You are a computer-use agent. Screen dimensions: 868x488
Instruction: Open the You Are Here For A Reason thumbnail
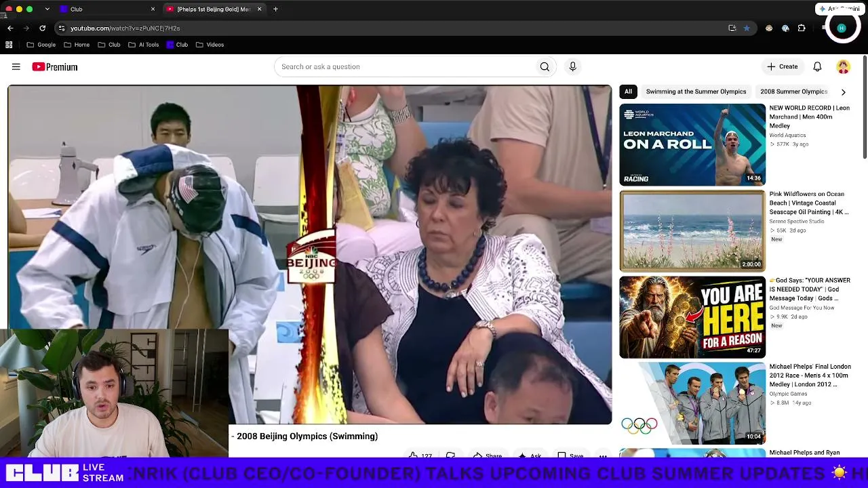click(x=692, y=317)
